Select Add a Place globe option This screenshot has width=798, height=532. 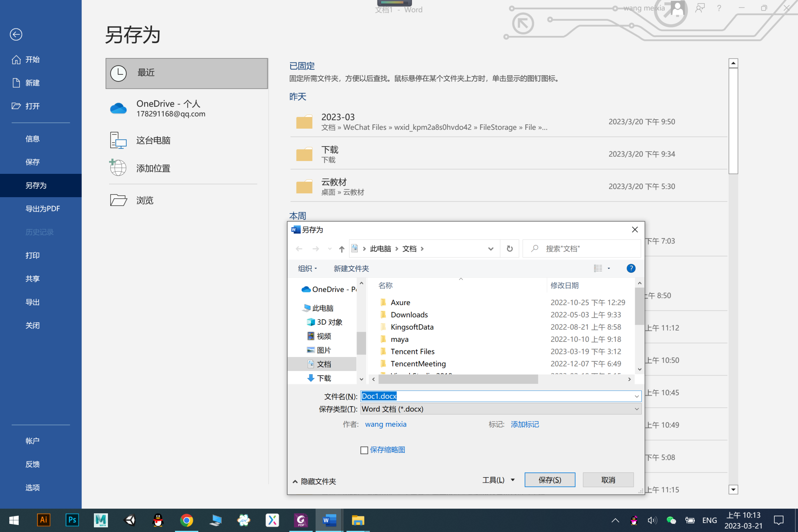153,168
